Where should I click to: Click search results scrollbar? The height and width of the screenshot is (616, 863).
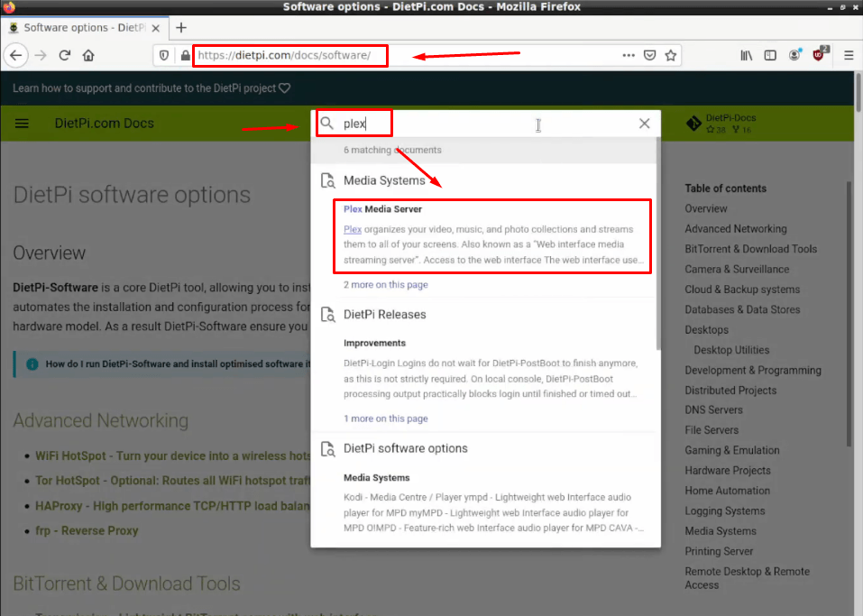(x=657, y=243)
